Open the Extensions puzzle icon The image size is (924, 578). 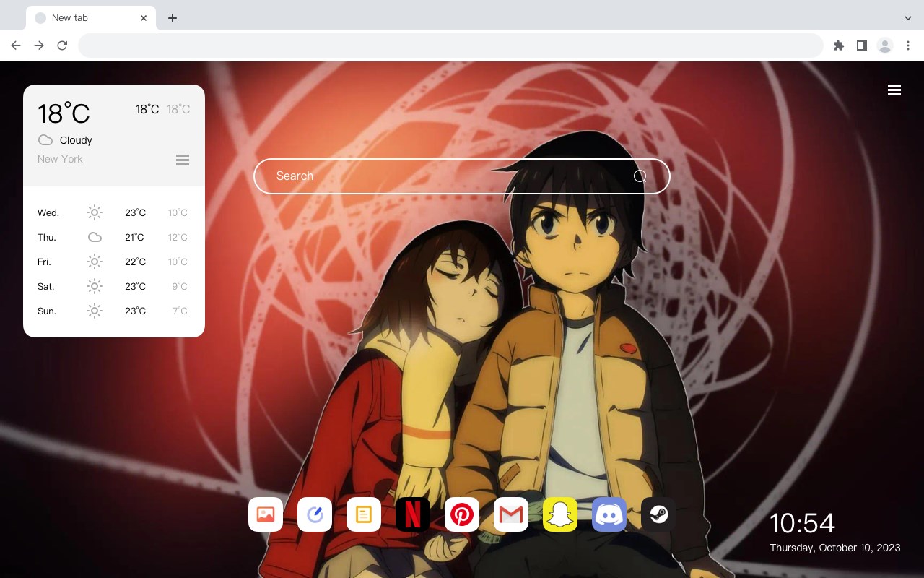(x=838, y=46)
